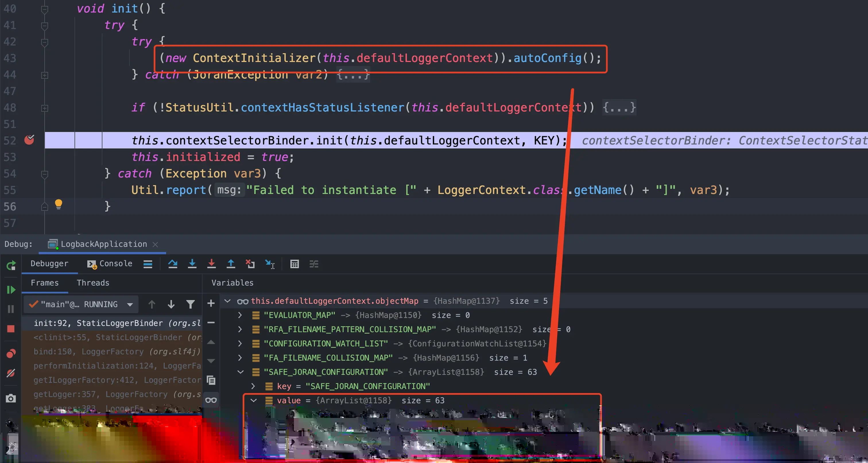Close the LogbackApplication debug tab
Viewport: 868px width, 463px height.
(155, 244)
